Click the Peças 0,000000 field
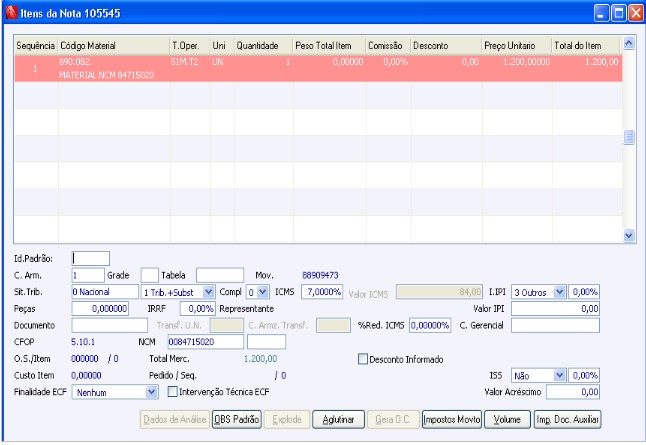646x445 pixels. point(100,309)
